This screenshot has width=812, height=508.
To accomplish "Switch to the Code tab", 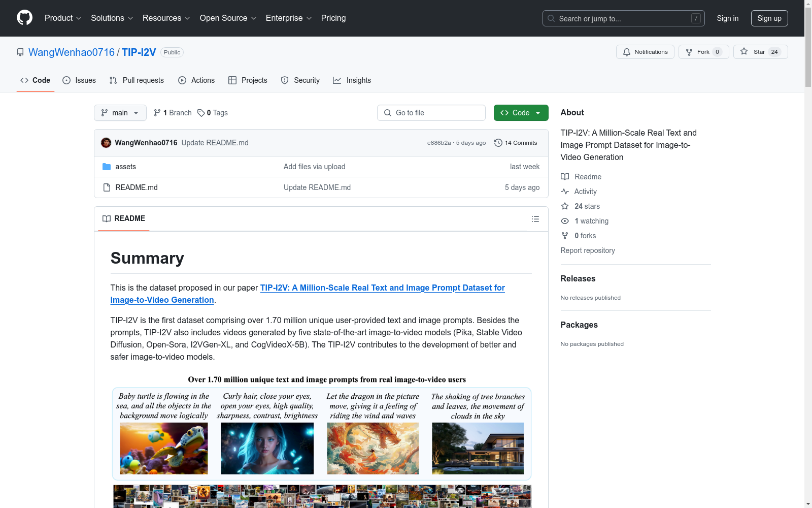I will (x=36, y=80).
